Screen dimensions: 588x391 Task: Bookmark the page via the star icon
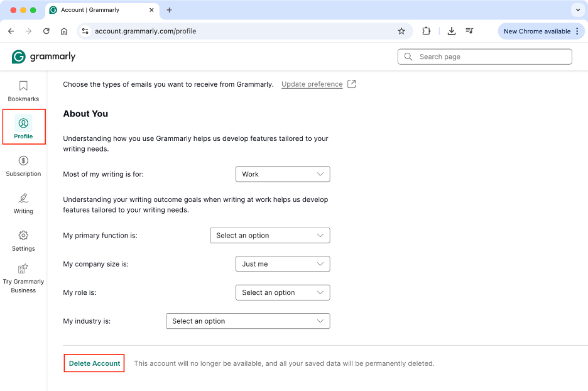[401, 30]
